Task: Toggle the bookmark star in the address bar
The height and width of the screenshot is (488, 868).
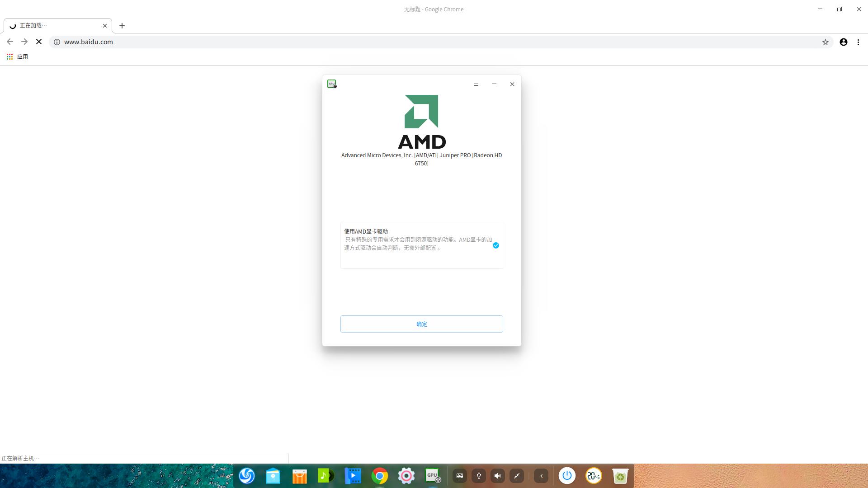Action: (826, 42)
